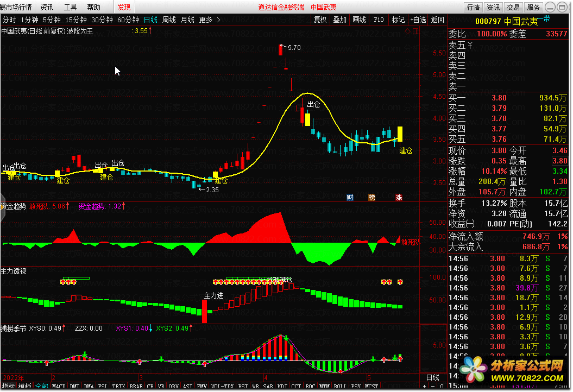Switch to the 月线 monthly chart

187,20
